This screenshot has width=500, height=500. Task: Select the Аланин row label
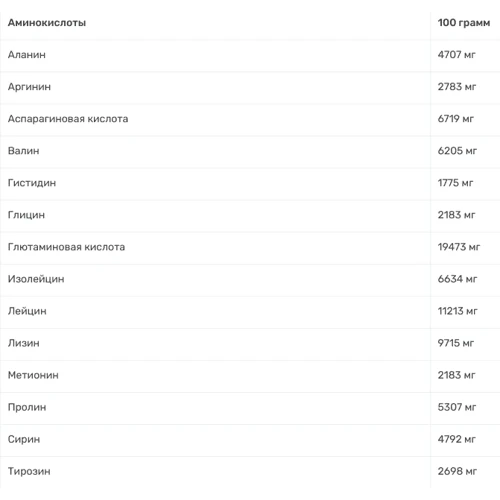pyautogui.click(x=27, y=55)
